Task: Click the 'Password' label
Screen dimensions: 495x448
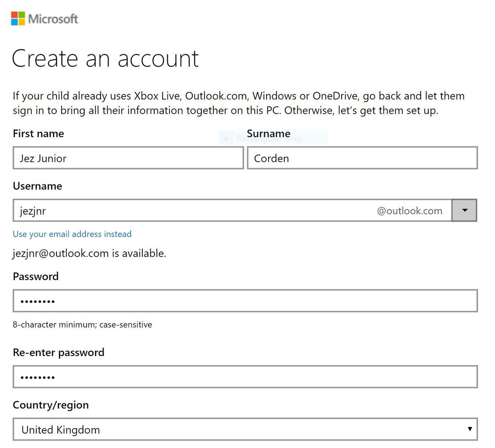Action: tap(36, 277)
